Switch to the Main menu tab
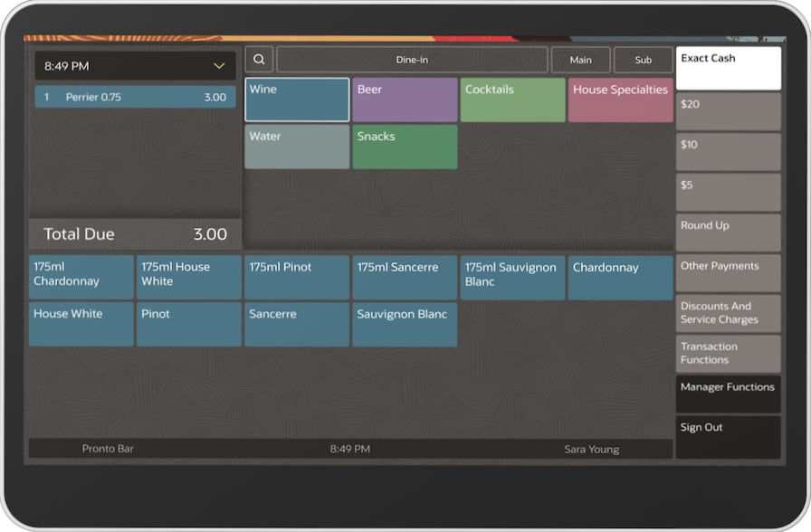811x532 pixels. tap(580, 60)
